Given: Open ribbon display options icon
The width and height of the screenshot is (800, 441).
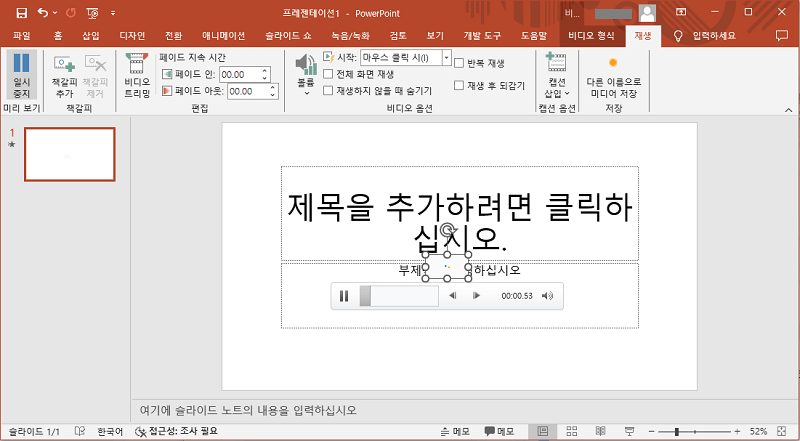Looking at the screenshot, I should [x=681, y=12].
